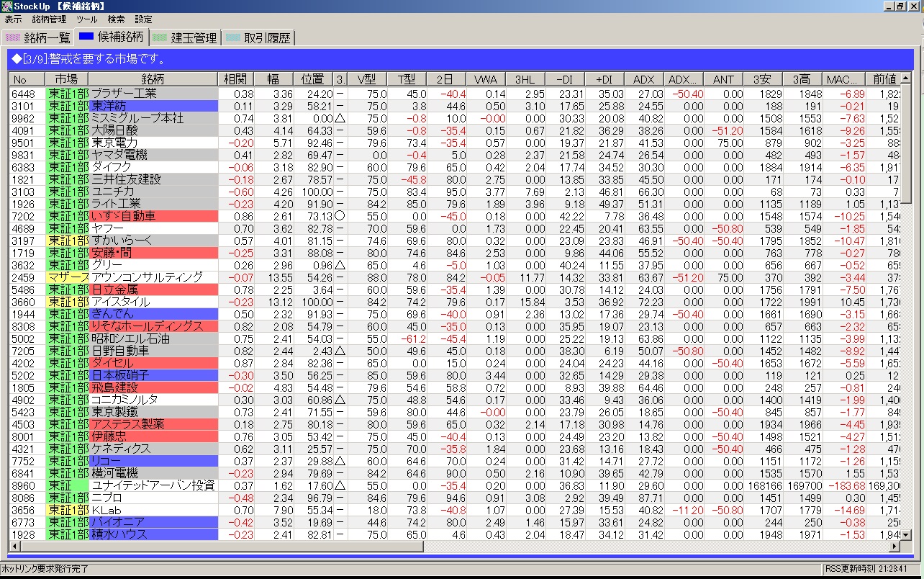924x579 pixels.
Task: Sort by the +DI column header
Action: 604,79
